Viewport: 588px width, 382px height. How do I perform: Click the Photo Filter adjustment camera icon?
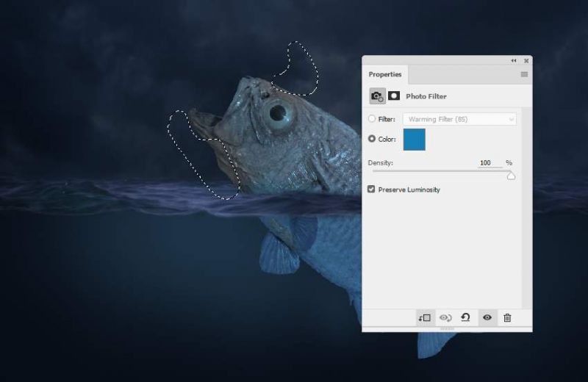pyautogui.click(x=377, y=96)
